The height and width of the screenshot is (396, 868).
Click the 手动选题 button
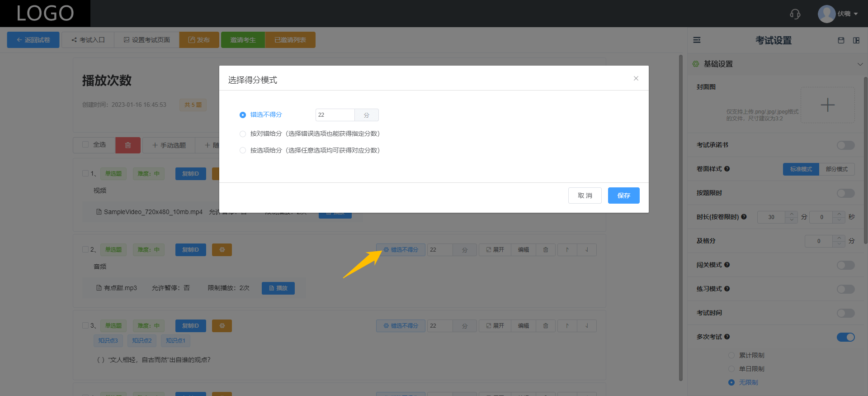click(169, 145)
